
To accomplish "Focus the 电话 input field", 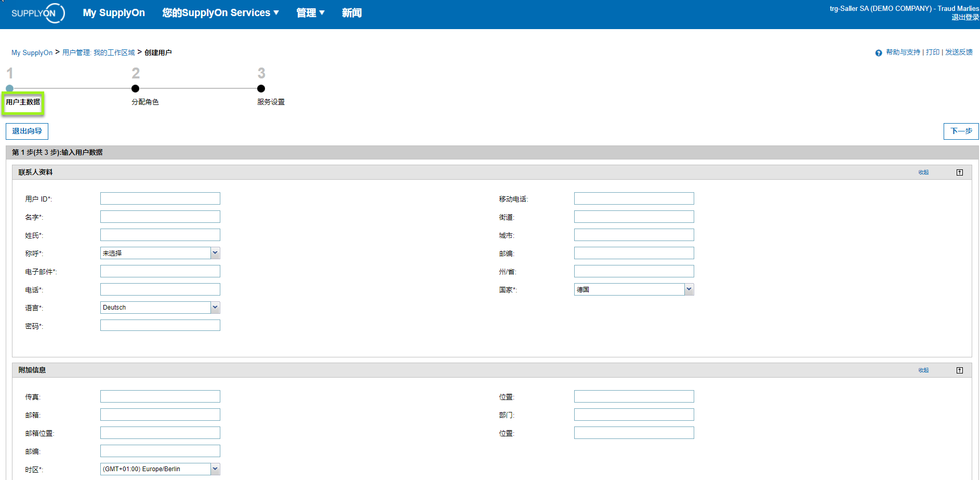I will point(160,289).
